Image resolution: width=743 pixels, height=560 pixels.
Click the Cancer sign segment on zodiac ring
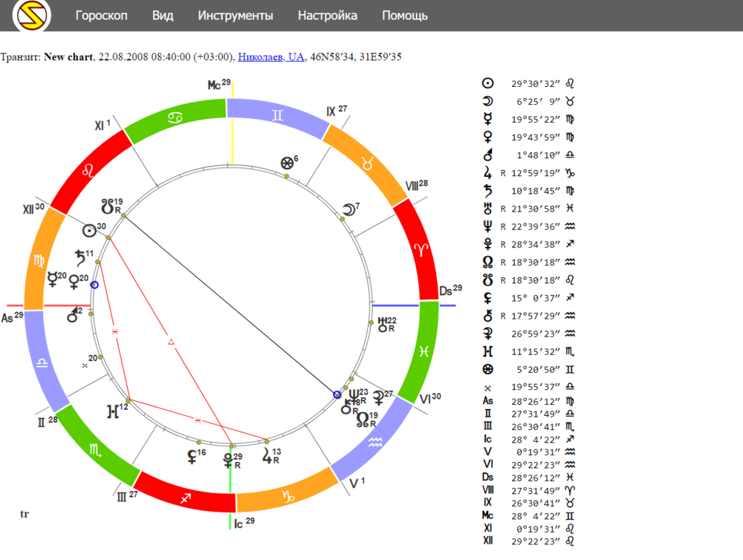click(x=175, y=118)
